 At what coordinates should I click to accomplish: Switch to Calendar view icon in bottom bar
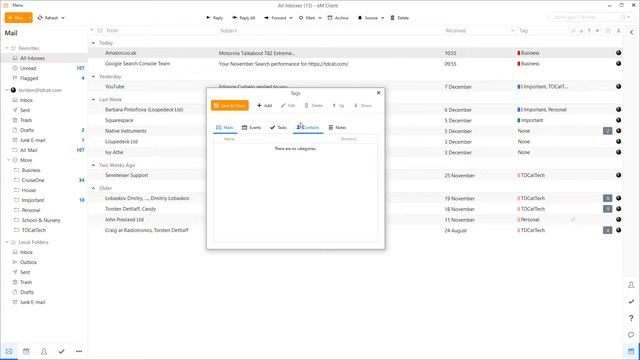click(x=26, y=351)
